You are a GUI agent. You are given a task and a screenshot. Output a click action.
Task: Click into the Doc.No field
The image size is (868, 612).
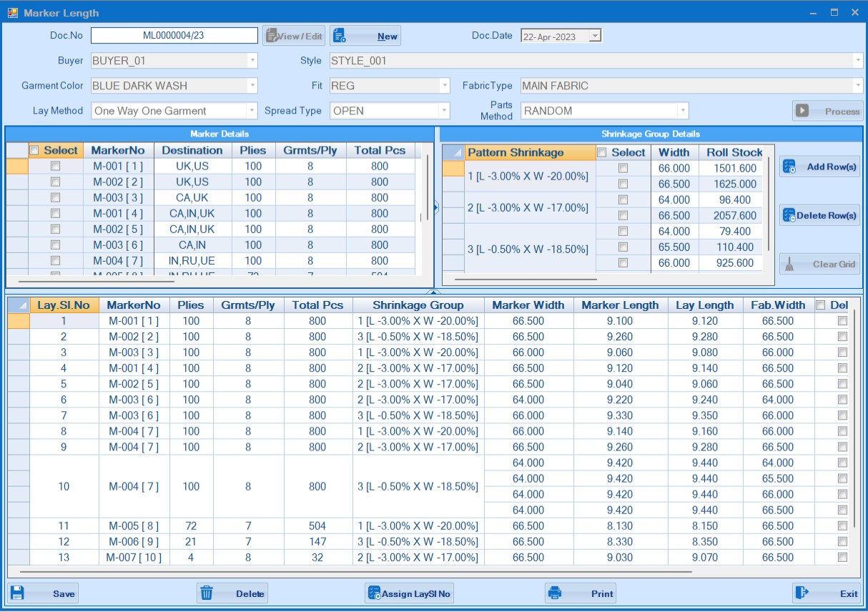pos(174,36)
